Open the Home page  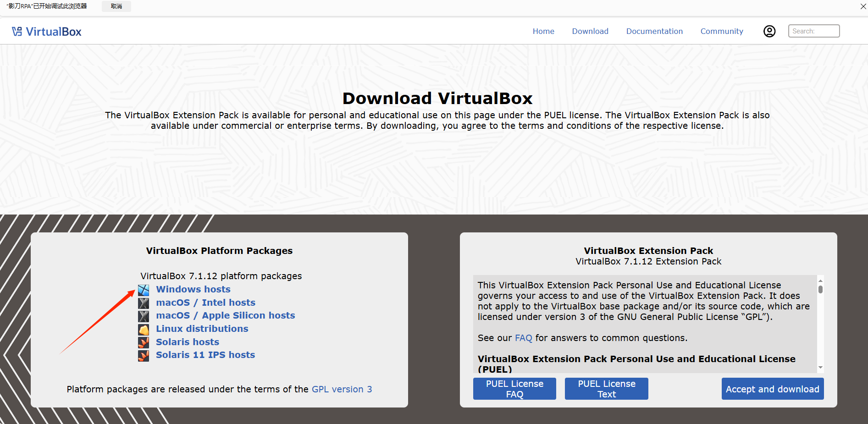pyautogui.click(x=543, y=31)
